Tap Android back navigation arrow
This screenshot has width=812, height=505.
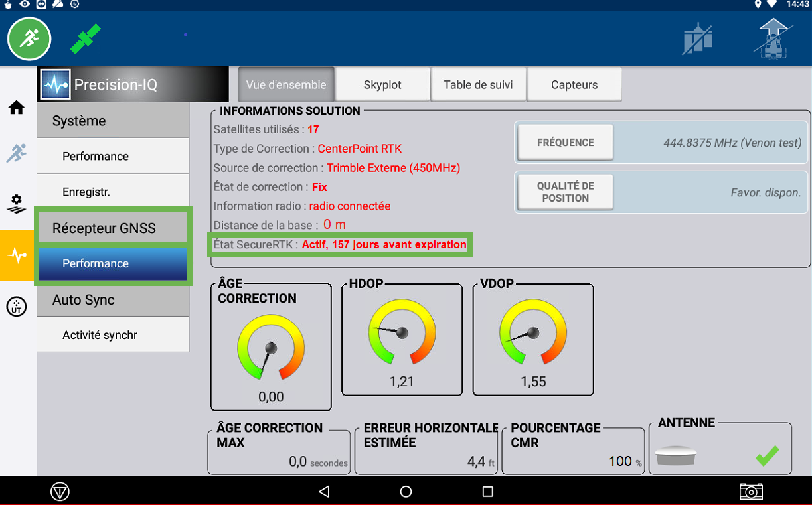coord(324,492)
